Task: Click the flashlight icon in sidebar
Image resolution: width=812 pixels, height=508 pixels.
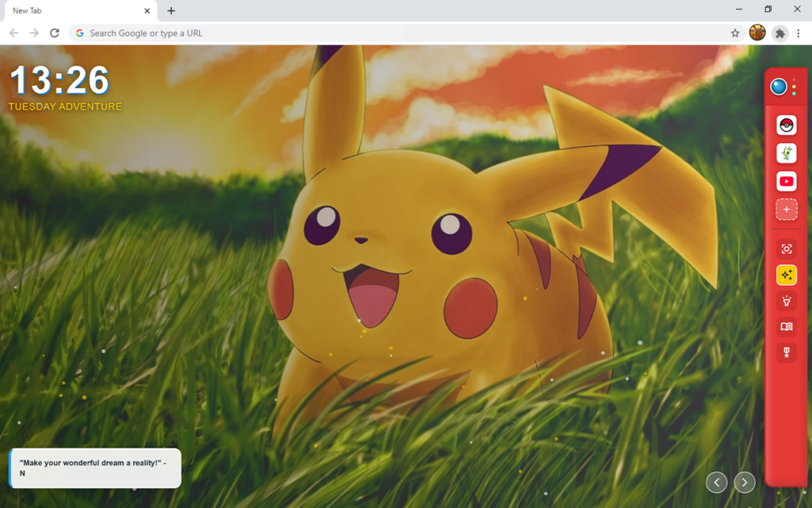Action: coord(786,301)
